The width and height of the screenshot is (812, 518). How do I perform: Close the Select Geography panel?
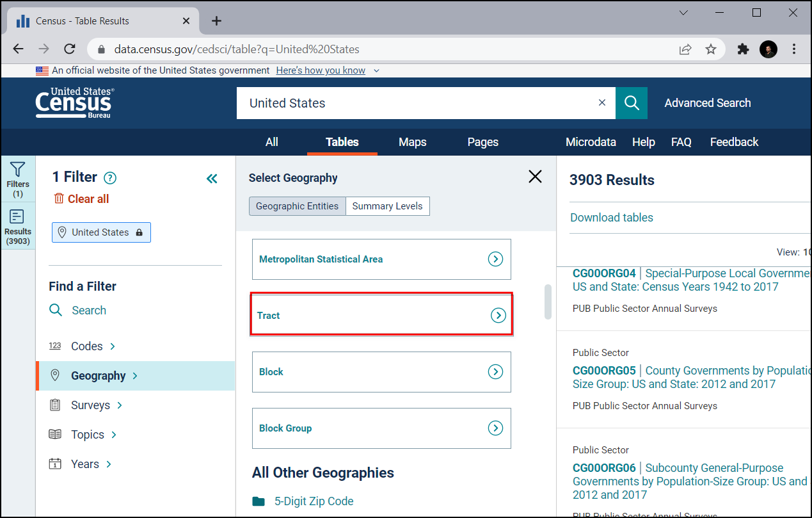tap(535, 177)
